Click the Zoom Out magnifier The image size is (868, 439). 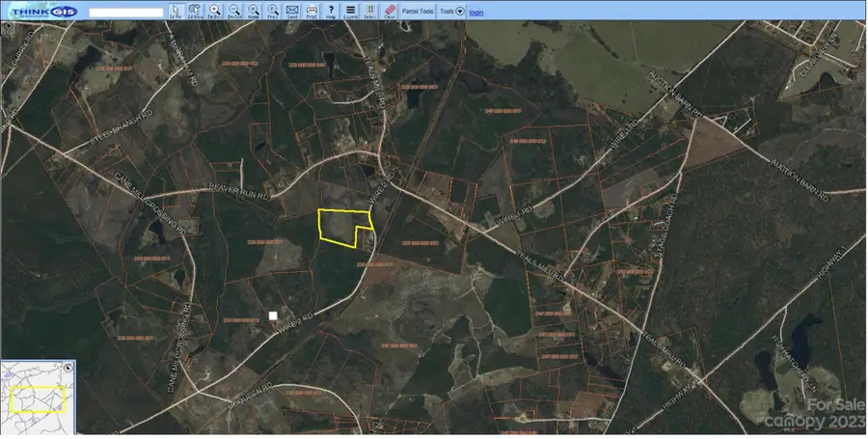pos(233,11)
